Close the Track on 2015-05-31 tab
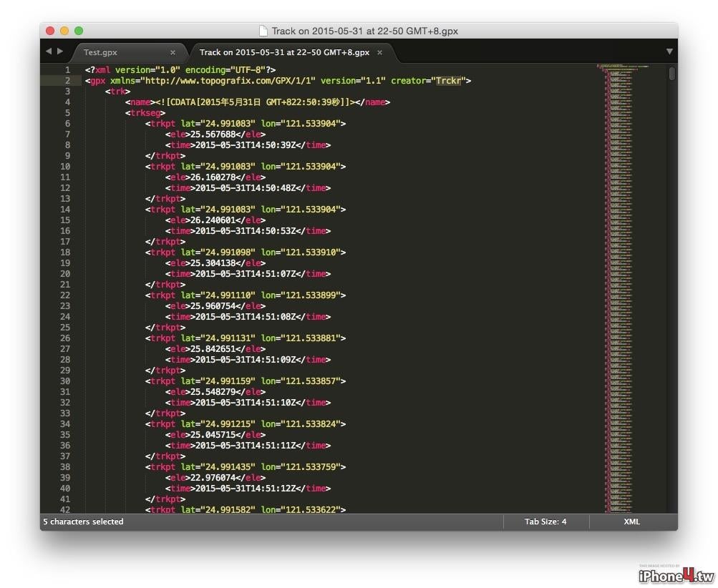The height and width of the screenshot is (588, 718). pyautogui.click(x=379, y=53)
